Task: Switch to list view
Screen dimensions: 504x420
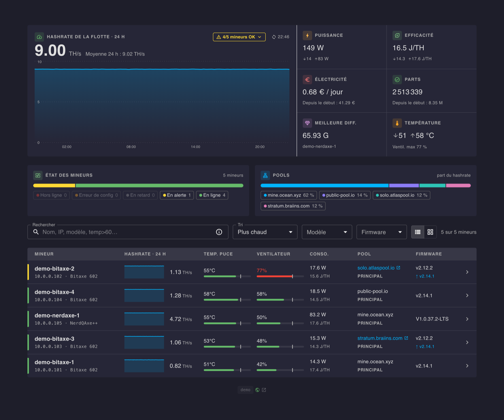Action: (x=418, y=232)
